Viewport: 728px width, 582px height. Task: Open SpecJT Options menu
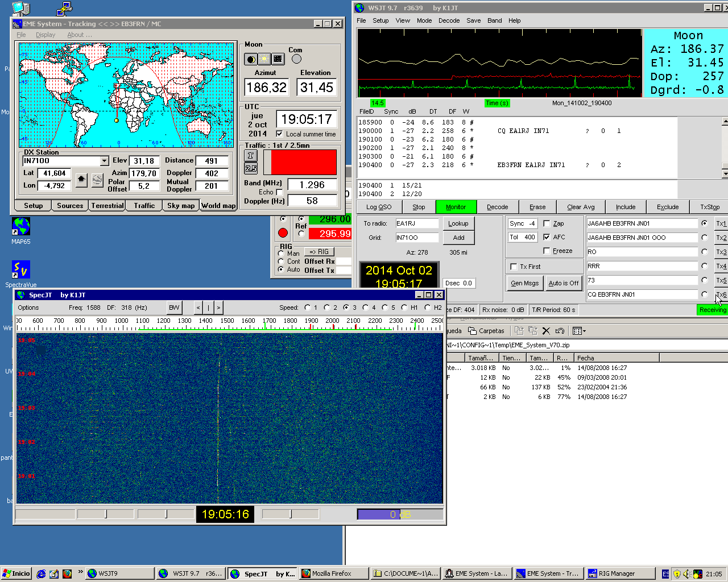28,307
